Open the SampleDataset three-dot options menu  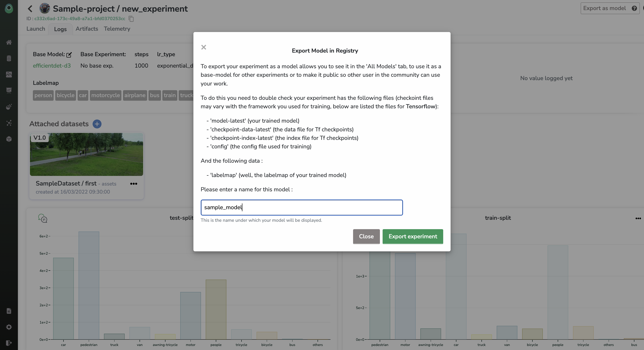pos(133,184)
